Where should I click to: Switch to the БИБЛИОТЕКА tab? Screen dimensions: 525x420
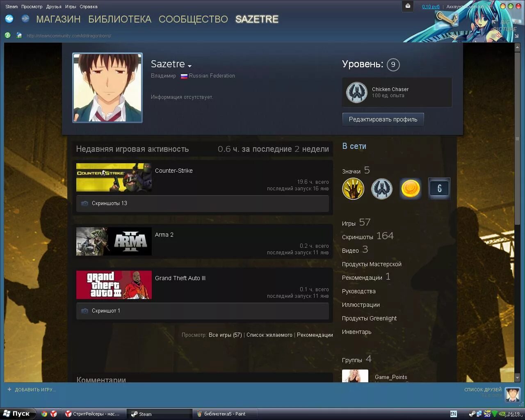pos(120,19)
